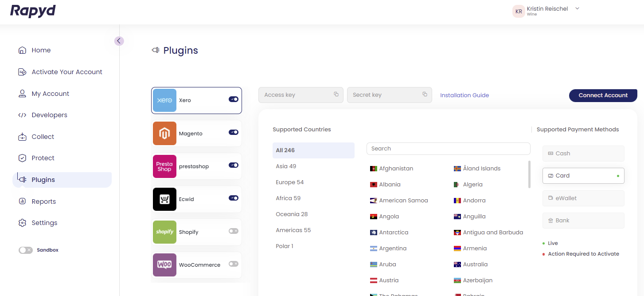This screenshot has height=296, width=644.
Task: Click the Andorra flag icon
Action: click(x=457, y=201)
